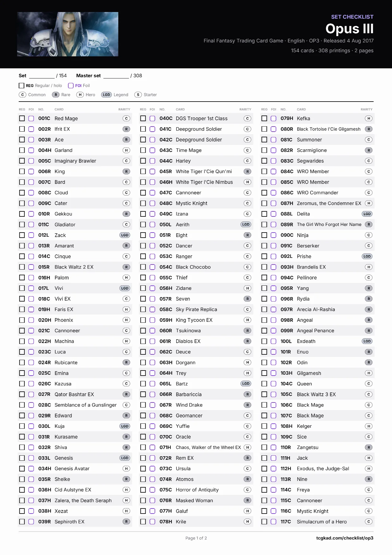
Task: Click the Common rarity badge for Red Mage
Action: pyautogui.click(x=126, y=118)
